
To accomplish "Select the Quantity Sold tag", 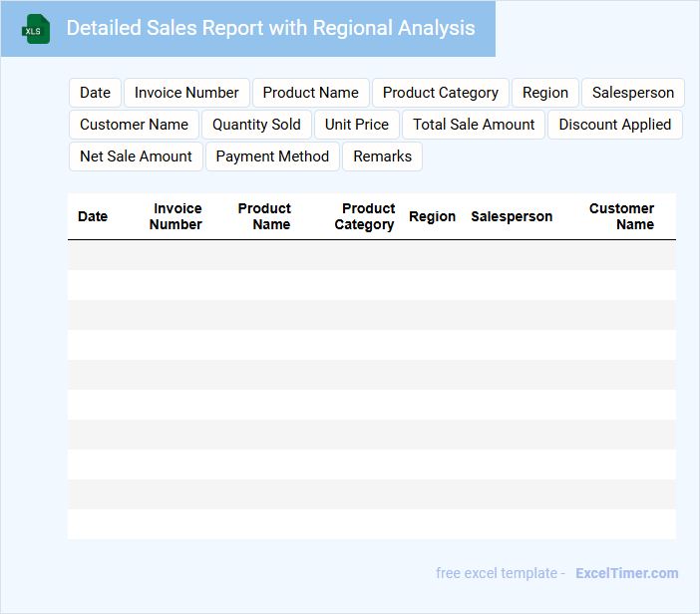I will [256, 125].
